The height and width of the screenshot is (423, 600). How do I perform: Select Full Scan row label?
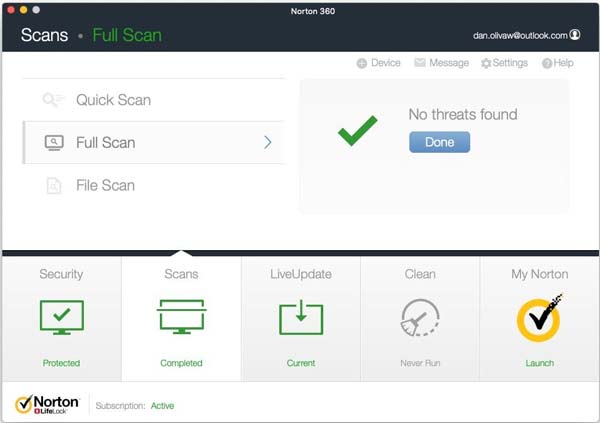coord(106,142)
